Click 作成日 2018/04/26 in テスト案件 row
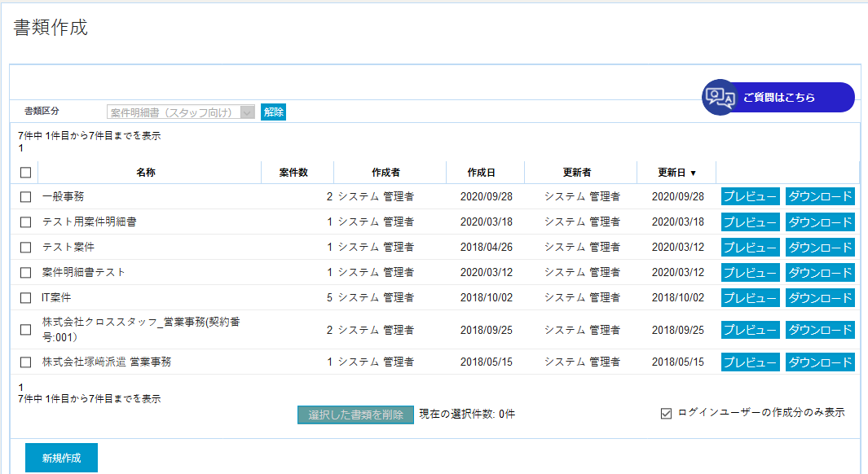This screenshot has width=868, height=474. click(487, 248)
